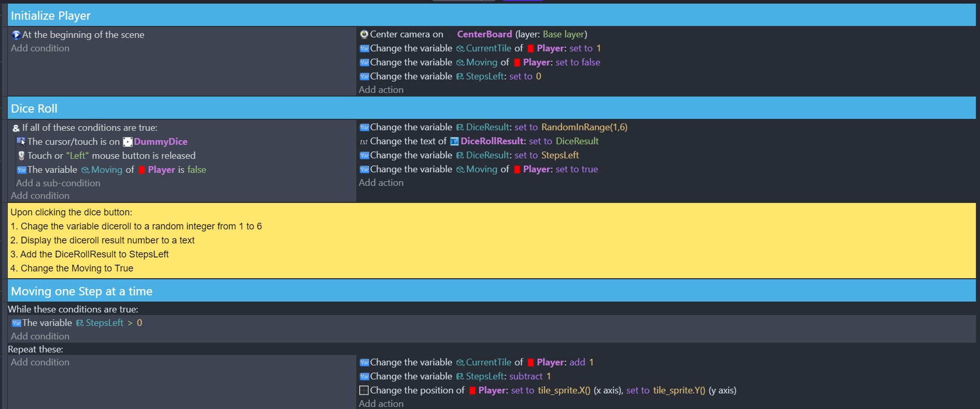Viewport: 980px width, 409px height.
Task: Click the DummyDice object icon in cursor condition
Action: point(128,142)
